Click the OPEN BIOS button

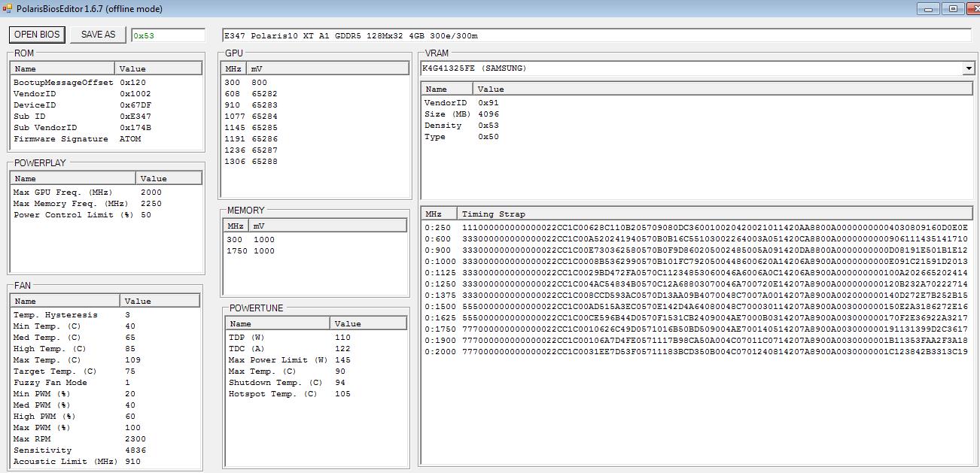coord(37,35)
